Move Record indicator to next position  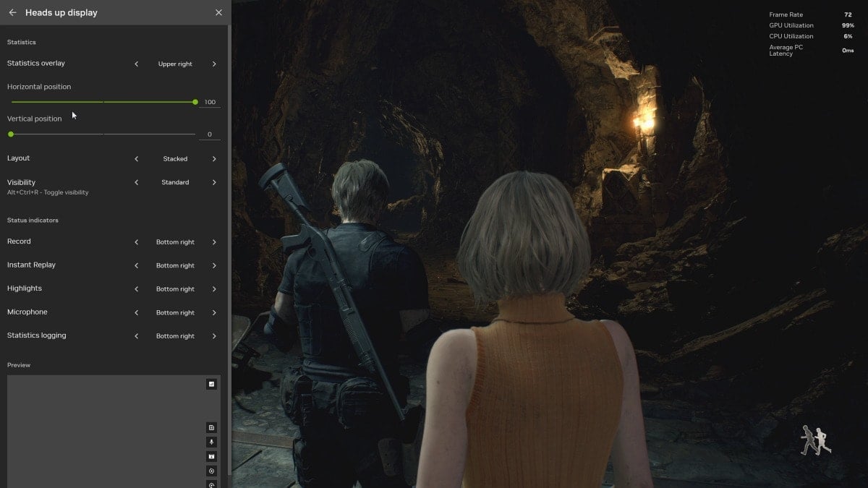click(214, 242)
